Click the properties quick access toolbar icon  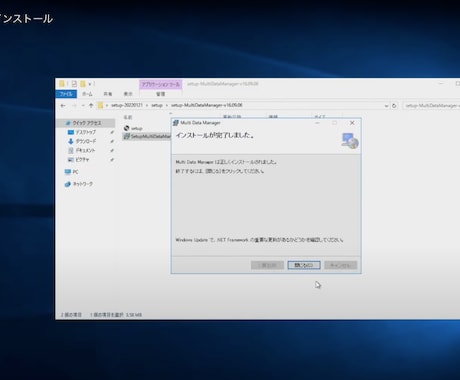point(74,84)
